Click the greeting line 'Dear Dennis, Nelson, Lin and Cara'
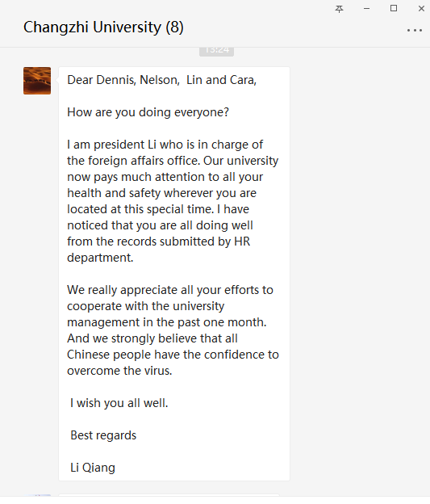430x504 pixels. click(161, 80)
